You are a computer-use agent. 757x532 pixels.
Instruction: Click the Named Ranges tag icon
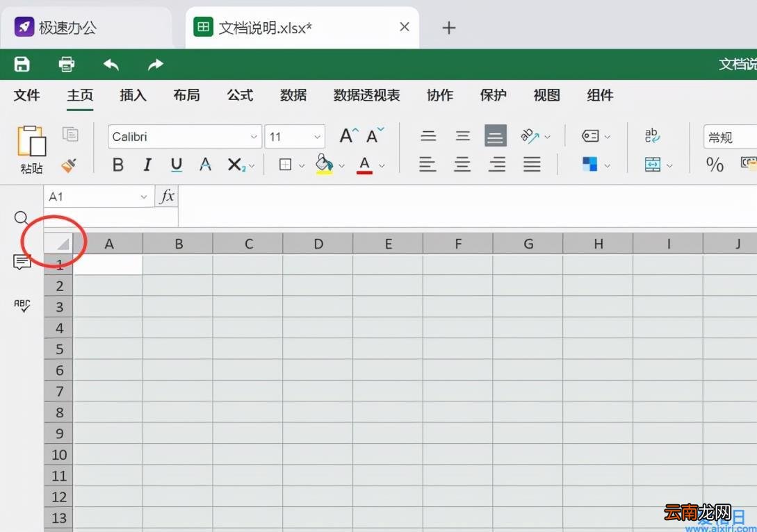tap(590, 136)
